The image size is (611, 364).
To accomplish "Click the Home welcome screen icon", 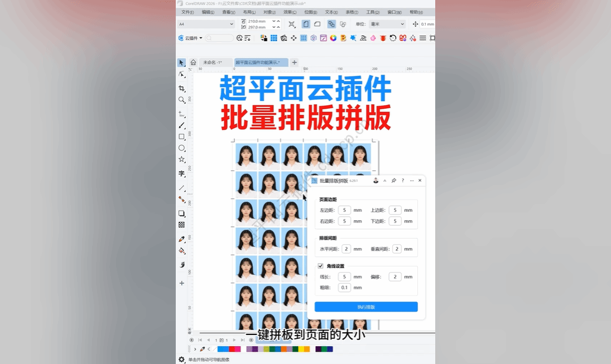I will pyautogui.click(x=193, y=62).
